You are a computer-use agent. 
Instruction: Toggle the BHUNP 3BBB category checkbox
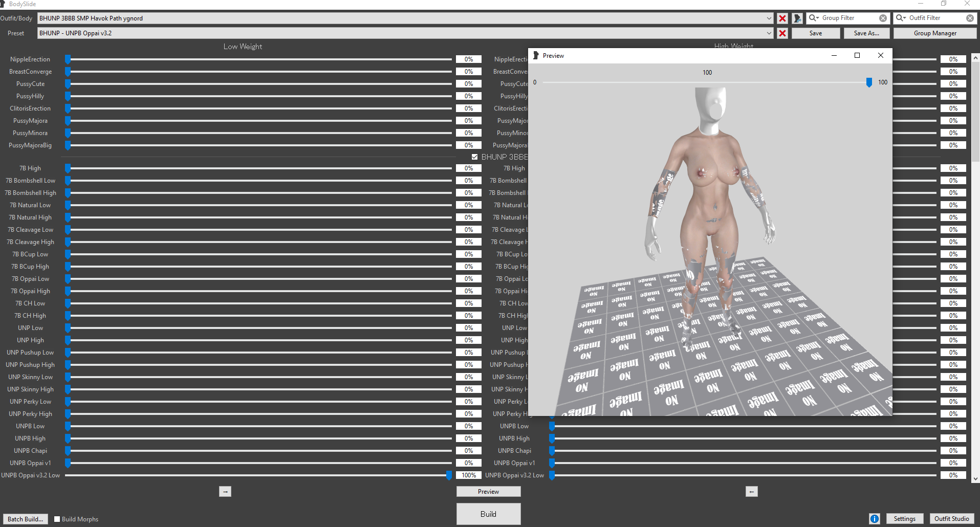coord(474,157)
